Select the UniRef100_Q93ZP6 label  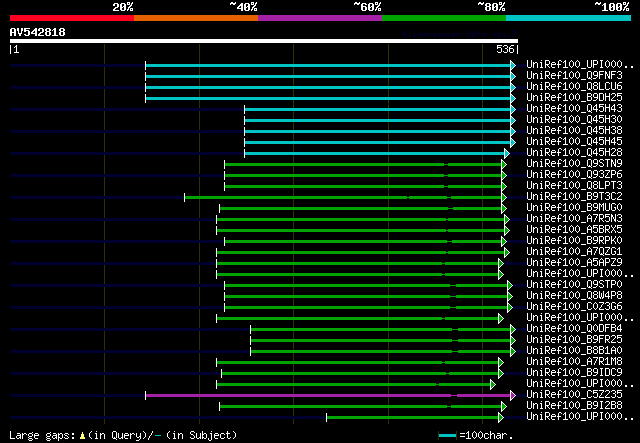pyautogui.click(x=574, y=175)
